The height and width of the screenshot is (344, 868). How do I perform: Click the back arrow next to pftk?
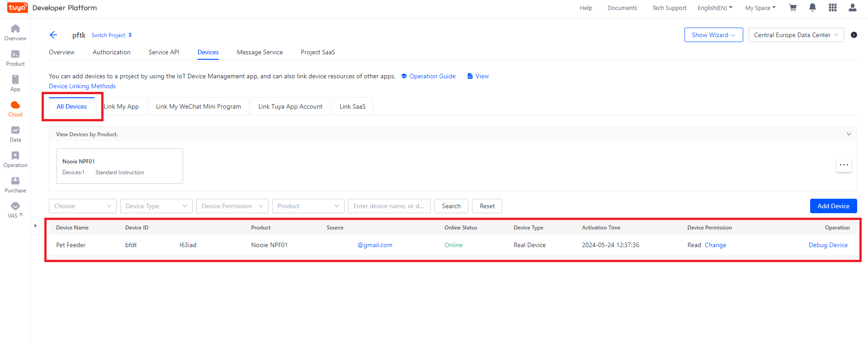click(x=53, y=35)
